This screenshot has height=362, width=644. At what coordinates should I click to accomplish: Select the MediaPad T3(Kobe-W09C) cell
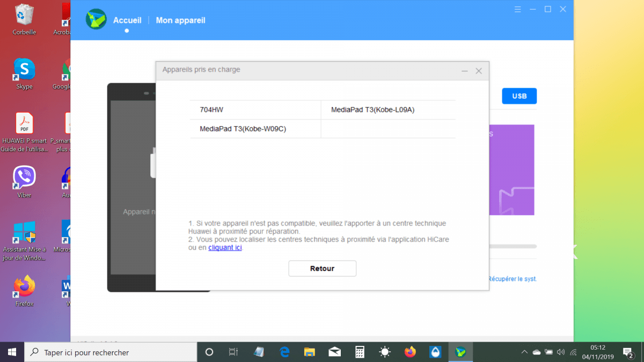coord(255,129)
